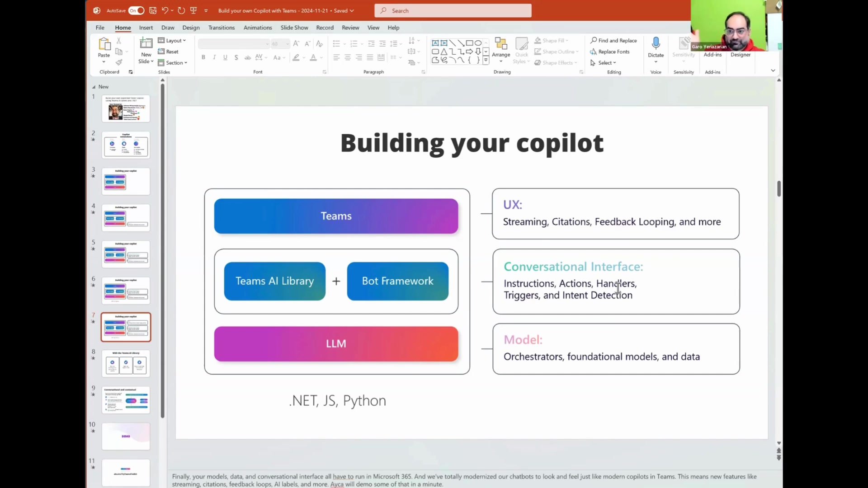Expand the shapes gallery More button

pos(486,60)
